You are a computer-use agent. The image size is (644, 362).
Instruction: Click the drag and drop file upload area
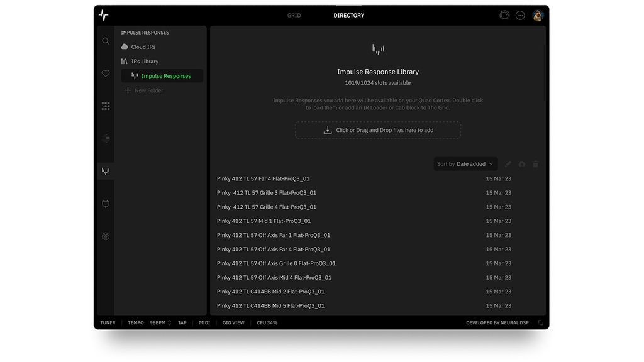pyautogui.click(x=377, y=129)
